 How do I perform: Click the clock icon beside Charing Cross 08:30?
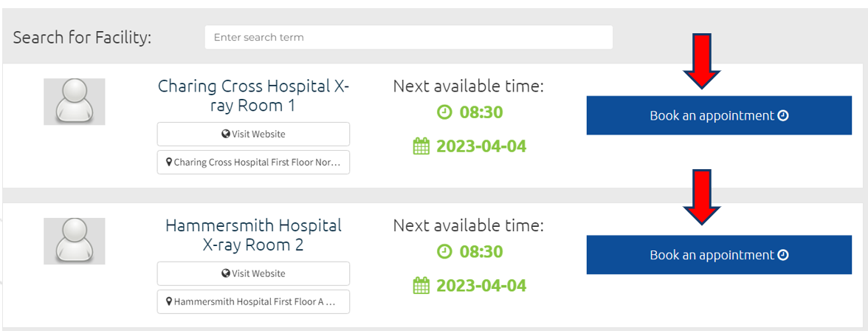(444, 112)
